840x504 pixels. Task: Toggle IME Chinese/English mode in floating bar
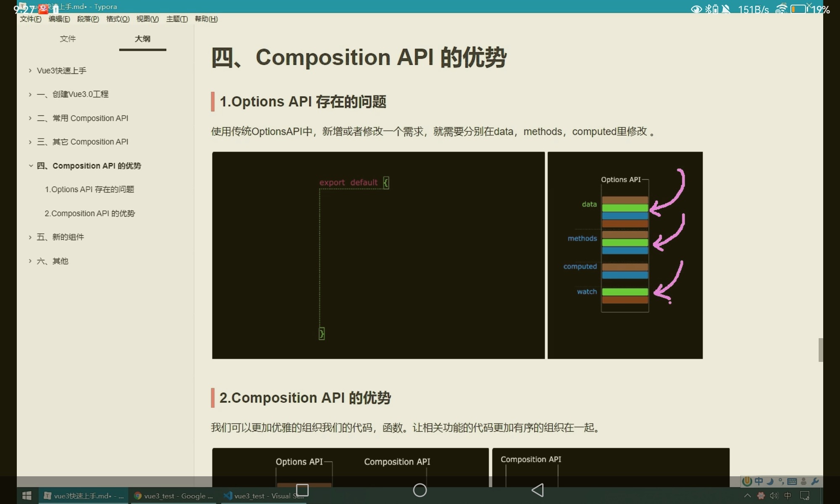click(x=759, y=481)
